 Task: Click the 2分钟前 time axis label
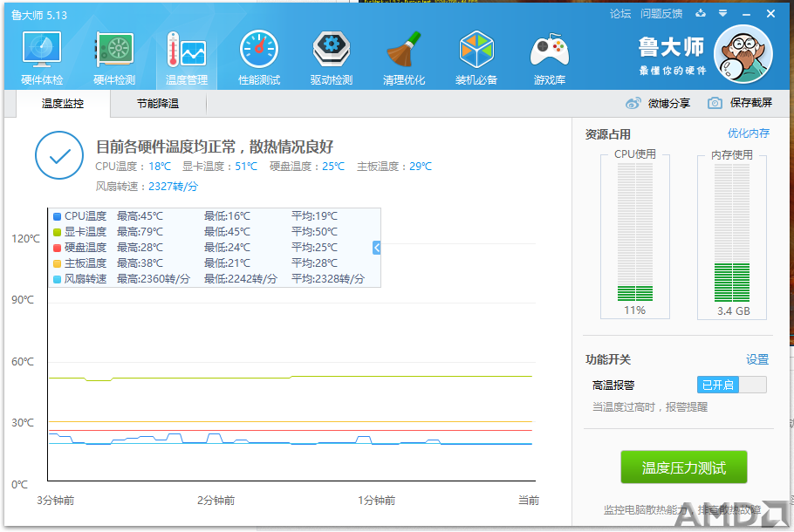point(216,501)
